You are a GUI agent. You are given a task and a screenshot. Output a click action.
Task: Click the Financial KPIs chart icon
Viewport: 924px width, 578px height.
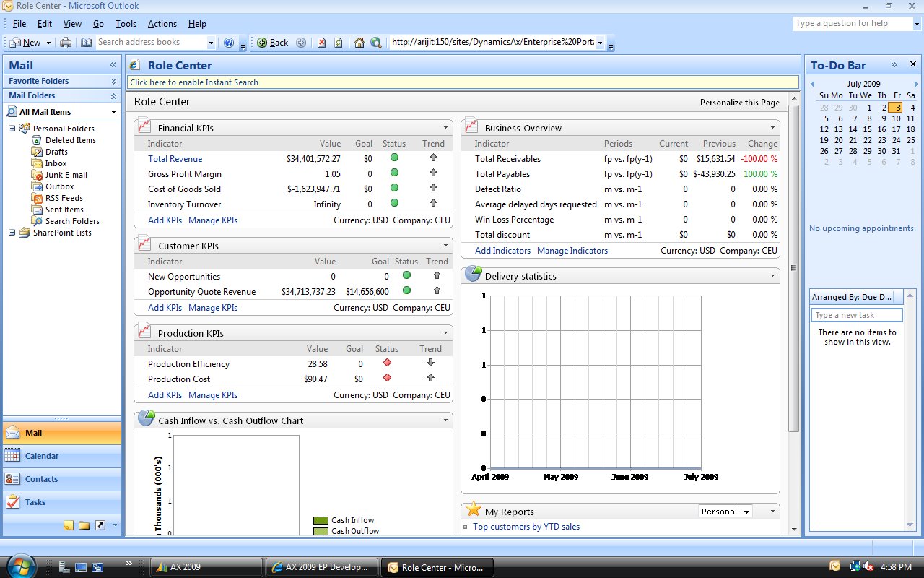(143, 125)
